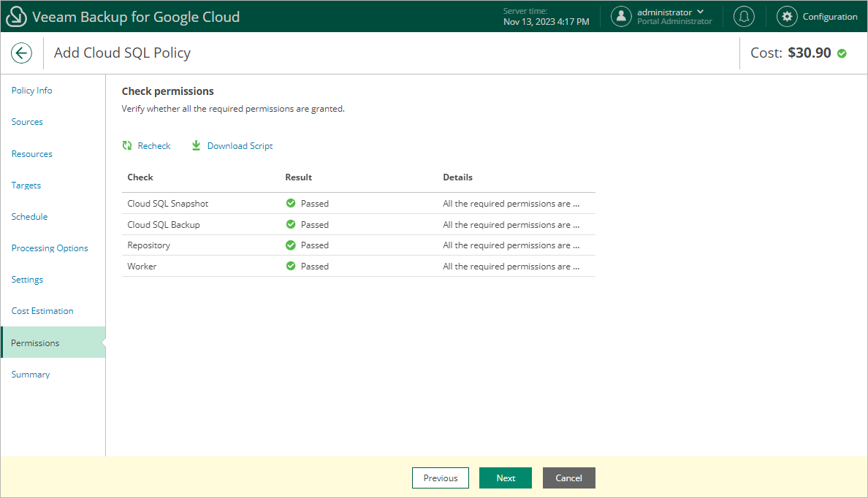Click Passed checkmark in Cloud SQL Backup row
Screen dimensions: 868x498
(291, 224)
